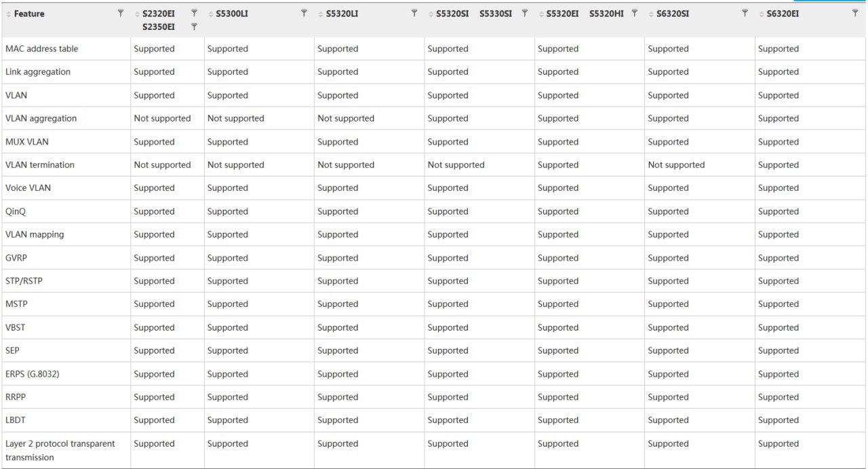Open the S6320SI column filter icon
The image size is (868, 469).
[x=745, y=13]
